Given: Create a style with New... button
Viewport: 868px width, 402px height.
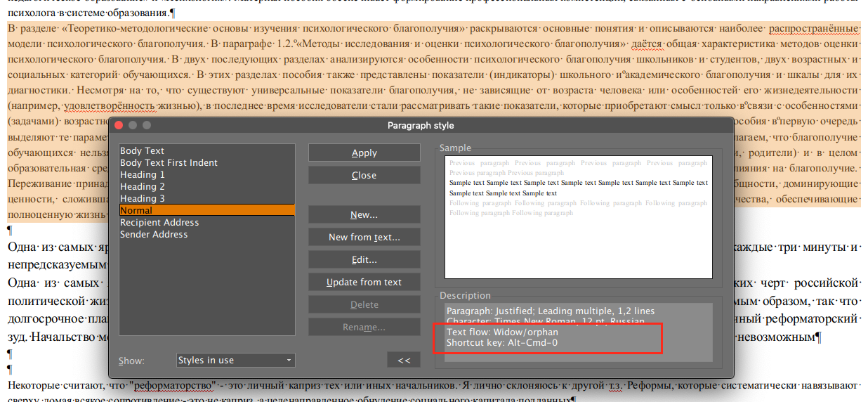Looking at the screenshot, I should click(x=364, y=214).
